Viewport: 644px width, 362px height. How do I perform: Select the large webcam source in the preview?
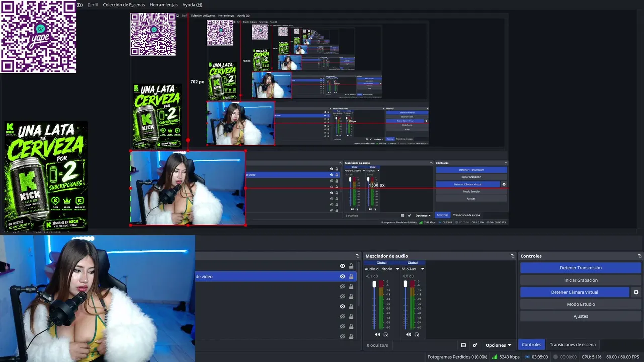pyautogui.click(x=97, y=299)
